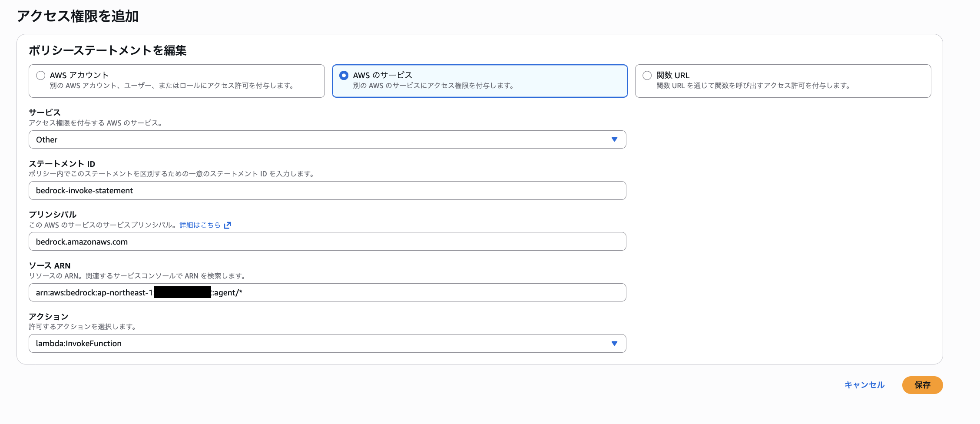
Task: Click the external link icon beside 詳細はこちら
Action: 227,225
